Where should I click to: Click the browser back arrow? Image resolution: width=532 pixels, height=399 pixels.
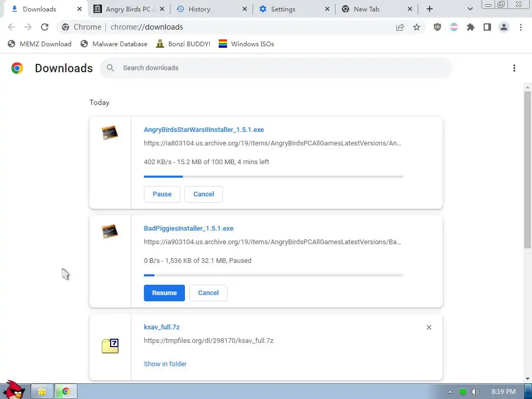pos(11,27)
